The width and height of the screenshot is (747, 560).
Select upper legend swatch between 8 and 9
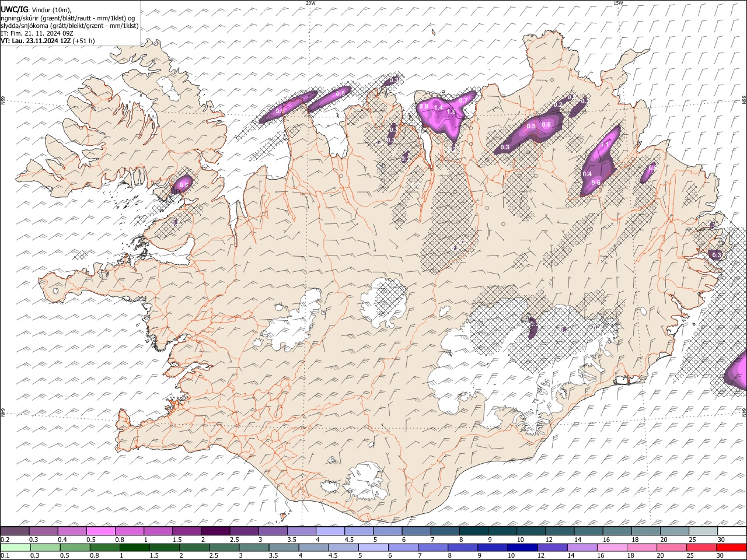(474, 531)
